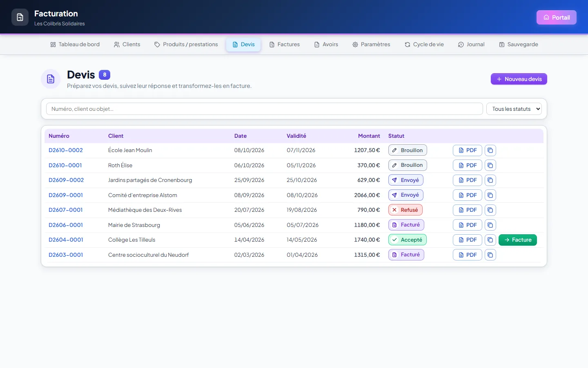Image resolution: width=588 pixels, height=368 pixels.
Task: Click the quote search input field
Action: 265,109
